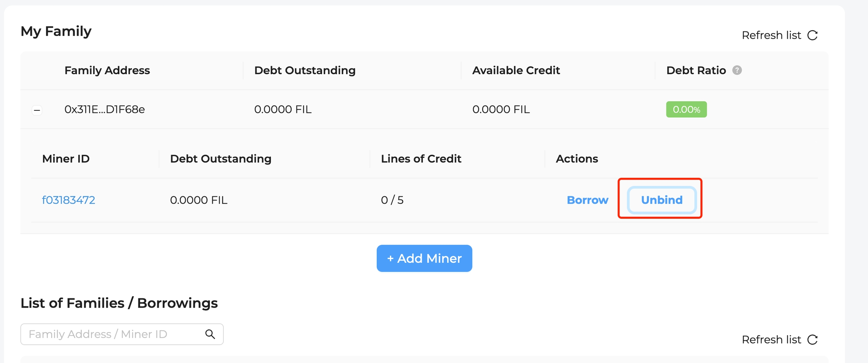Click Borrow for miner f03183472
The image size is (868, 363).
587,200
